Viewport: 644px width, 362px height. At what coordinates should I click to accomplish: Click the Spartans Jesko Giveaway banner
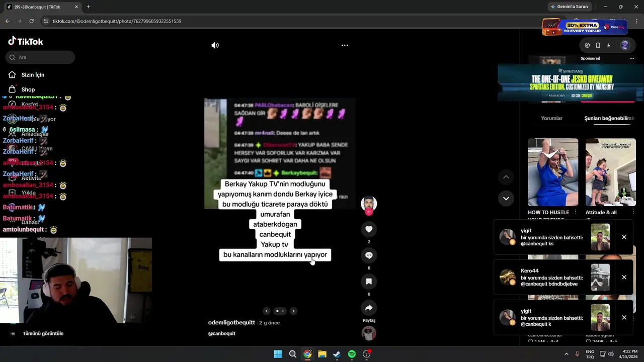(571, 83)
